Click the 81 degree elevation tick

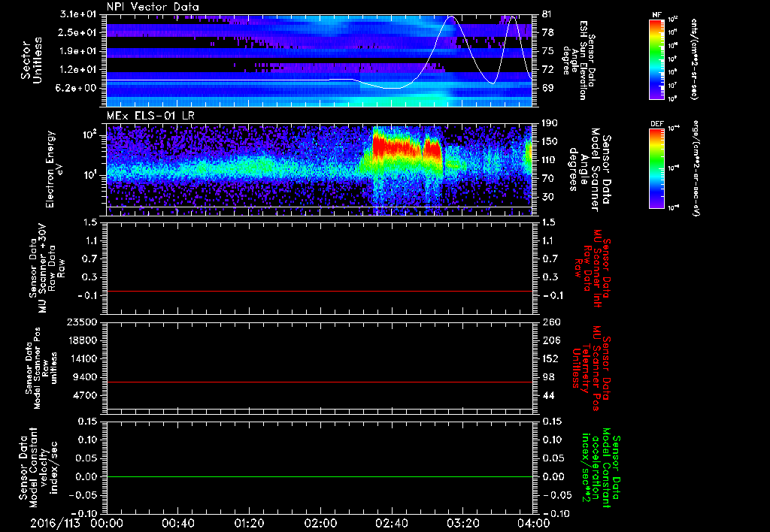(548, 14)
